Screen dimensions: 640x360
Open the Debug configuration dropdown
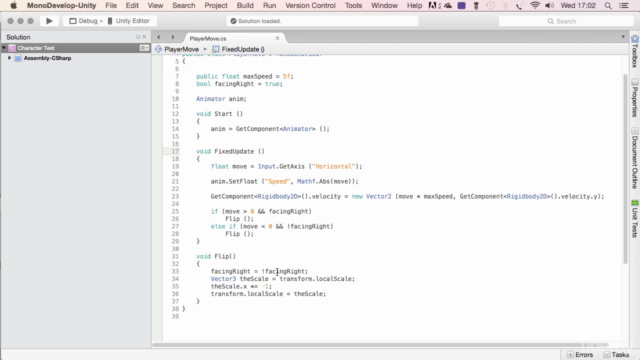(x=86, y=21)
